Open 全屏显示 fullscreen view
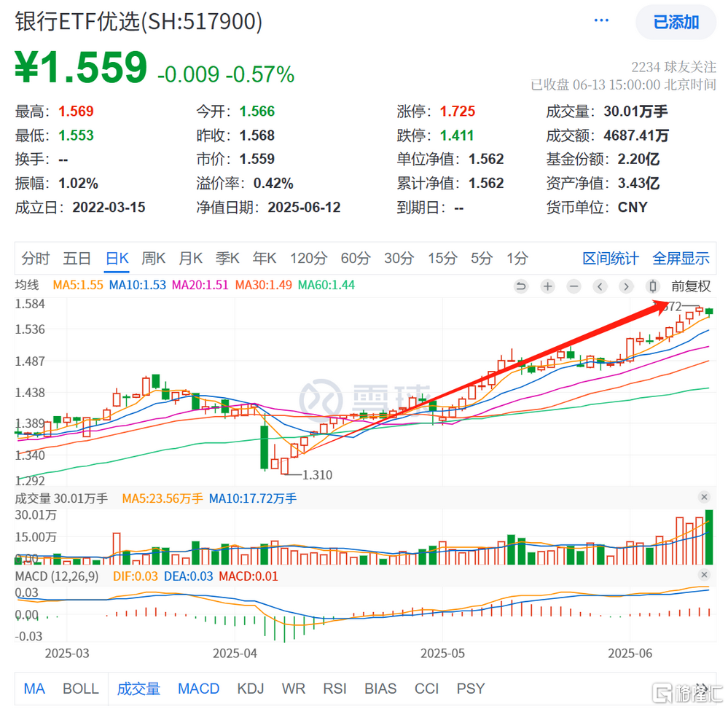 coord(681,258)
